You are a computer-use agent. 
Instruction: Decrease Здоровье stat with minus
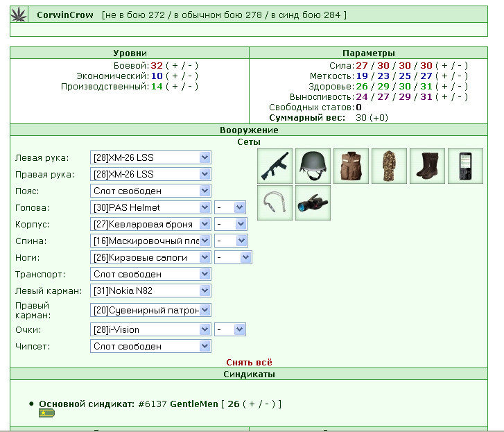(x=460, y=86)
